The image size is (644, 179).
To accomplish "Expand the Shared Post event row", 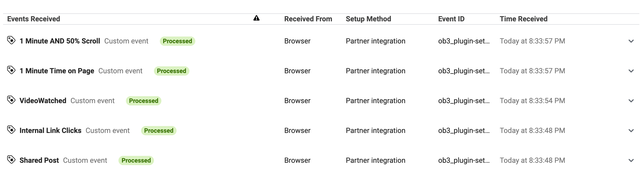I will [631, 160].
